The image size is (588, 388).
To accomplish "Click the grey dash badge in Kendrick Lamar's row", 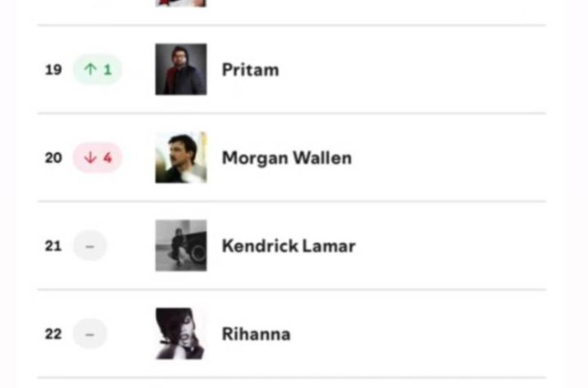I will 90,246.
